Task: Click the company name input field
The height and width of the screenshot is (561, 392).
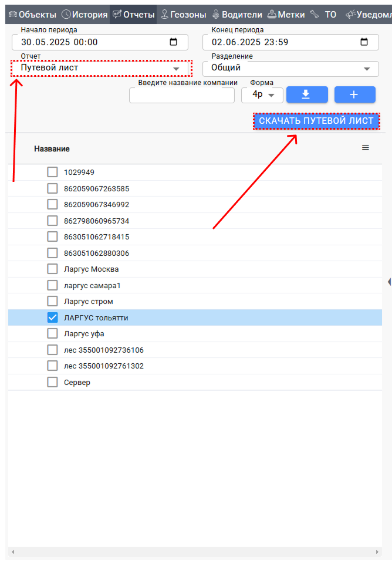Action: coord(182,95)
